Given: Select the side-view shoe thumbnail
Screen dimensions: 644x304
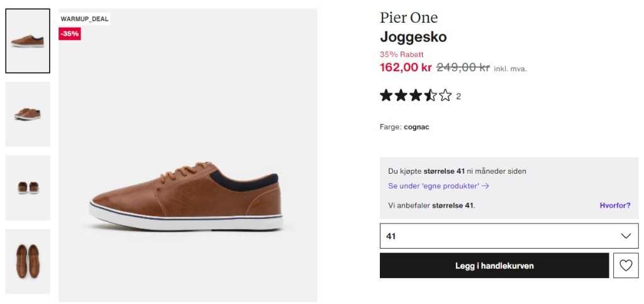Looking at the screenshot, I should 28,41.
